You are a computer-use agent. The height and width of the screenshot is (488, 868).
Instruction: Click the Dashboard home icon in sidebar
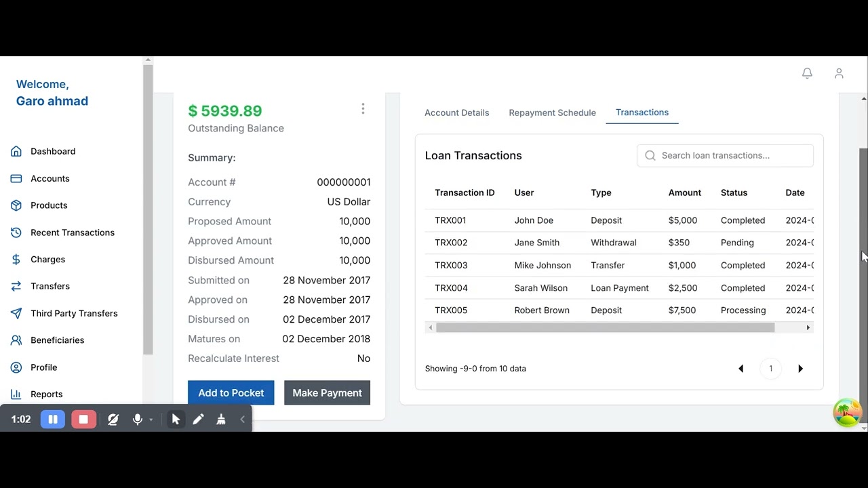16,151
